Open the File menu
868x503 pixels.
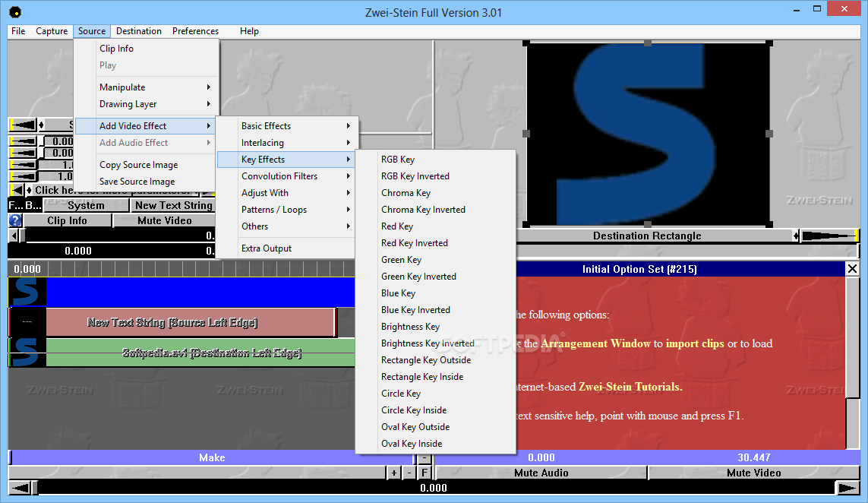click(x=18, y=31)
